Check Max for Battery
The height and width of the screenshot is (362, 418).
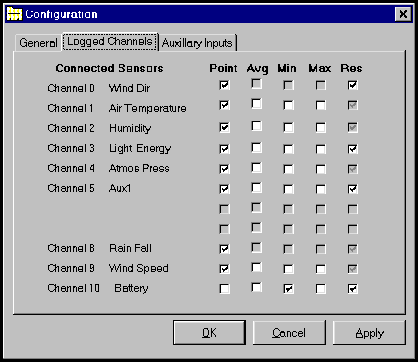click(321, 289)
